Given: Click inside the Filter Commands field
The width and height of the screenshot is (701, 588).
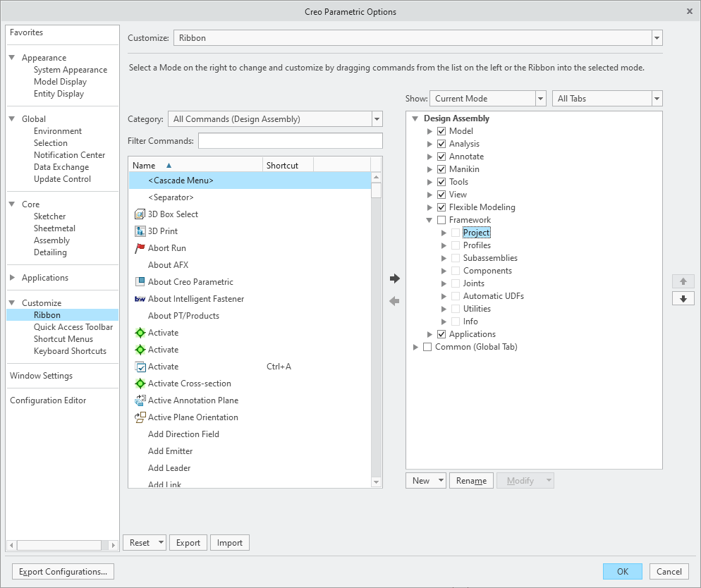Looking at the screenshot, I should (x=289, y=140).
